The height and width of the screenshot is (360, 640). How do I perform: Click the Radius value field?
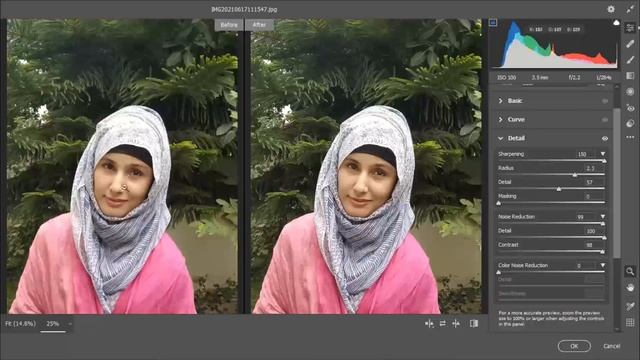pyautogui.click(x=594, y=168)
